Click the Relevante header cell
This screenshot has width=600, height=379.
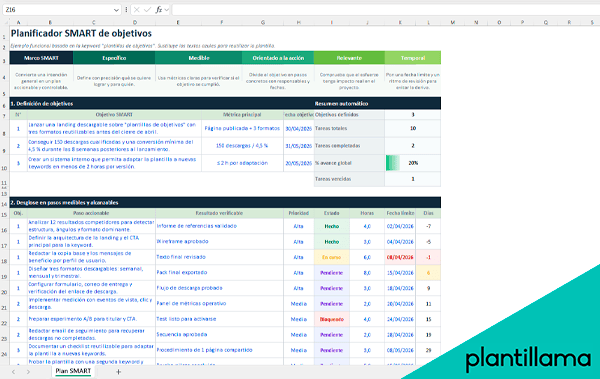pos(349,58)
